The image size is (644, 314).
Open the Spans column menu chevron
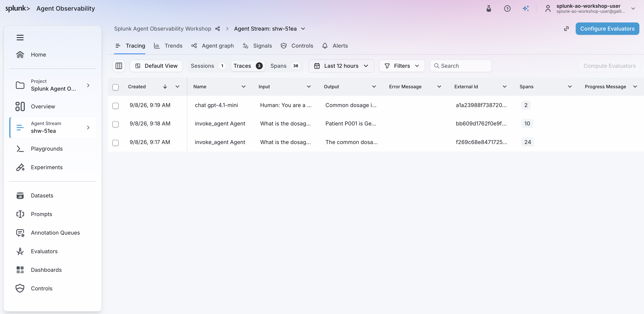pos(569,87)
